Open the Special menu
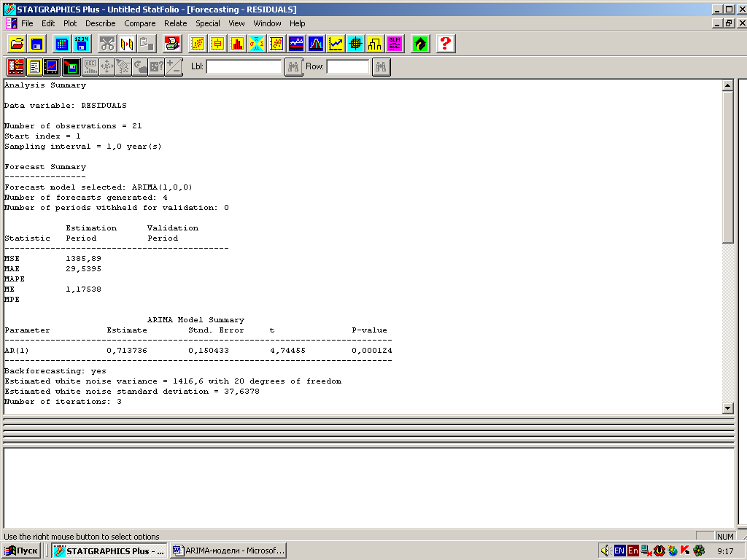This screenshot has height=560, width=747. [x=208, y=23]
